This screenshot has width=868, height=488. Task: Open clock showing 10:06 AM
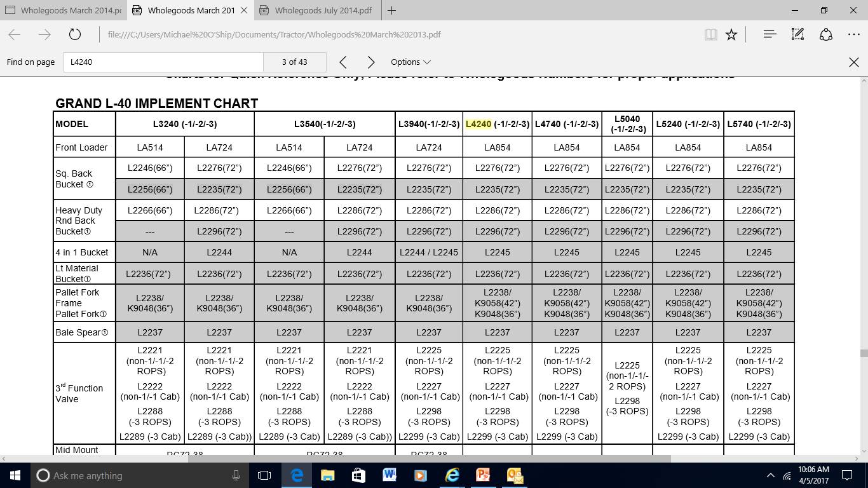click(x=813, y=475)
